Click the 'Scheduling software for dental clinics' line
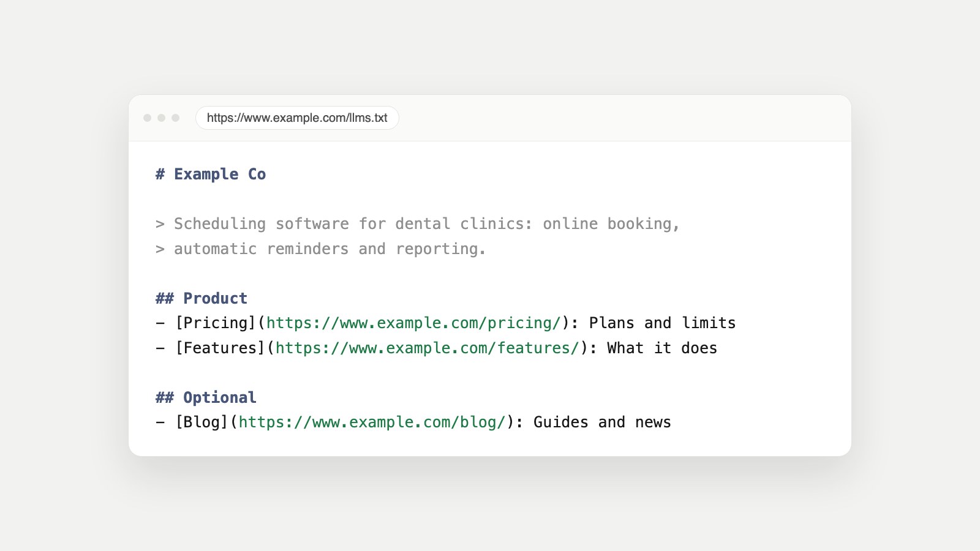The image size is (980, 551). tap(418, 224)
